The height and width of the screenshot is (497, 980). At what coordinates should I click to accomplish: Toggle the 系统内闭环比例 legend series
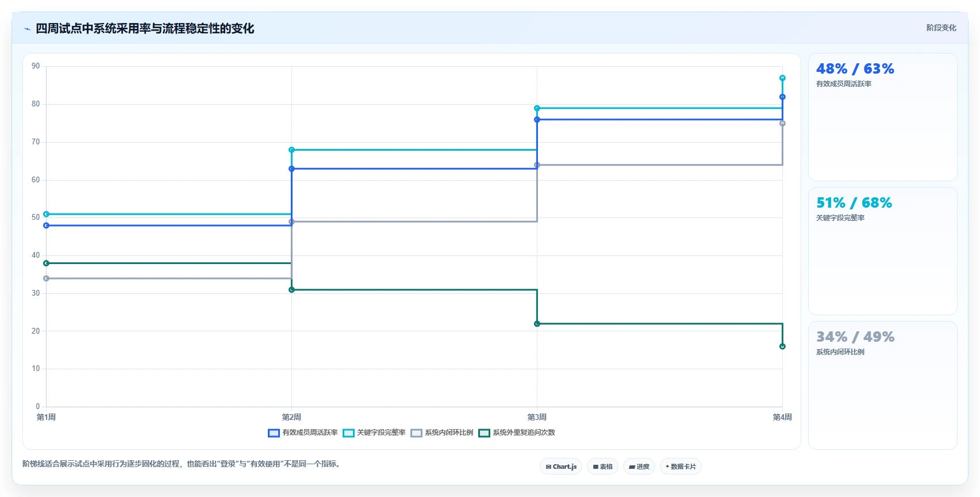442,433
